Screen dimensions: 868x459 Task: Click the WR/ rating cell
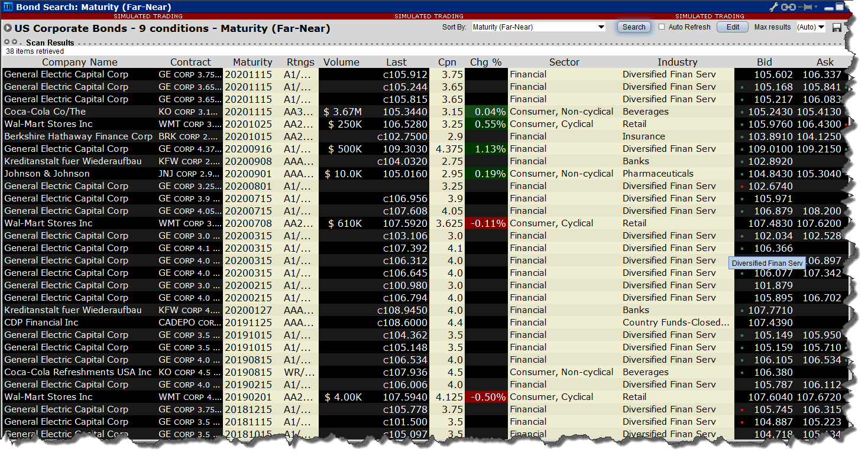[x=300, y=372]
